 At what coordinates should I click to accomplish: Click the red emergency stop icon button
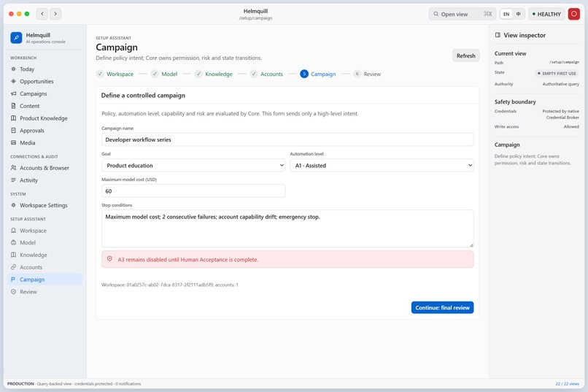[x=573, y=14]
